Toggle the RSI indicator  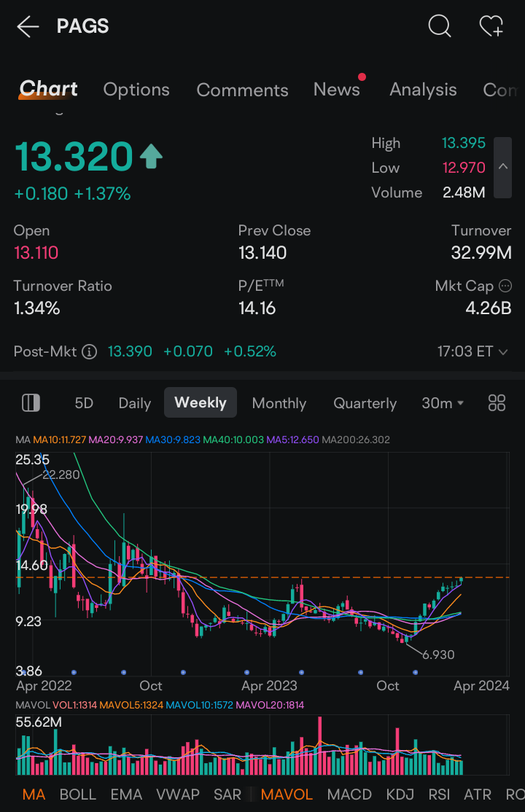coord(439,795)
